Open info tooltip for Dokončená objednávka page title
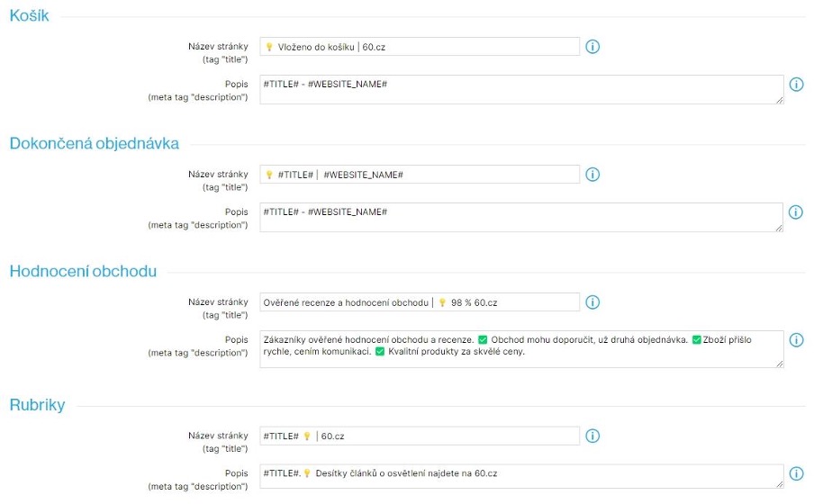Viewport: 814px width, 504px height. (x=592, y=175)
